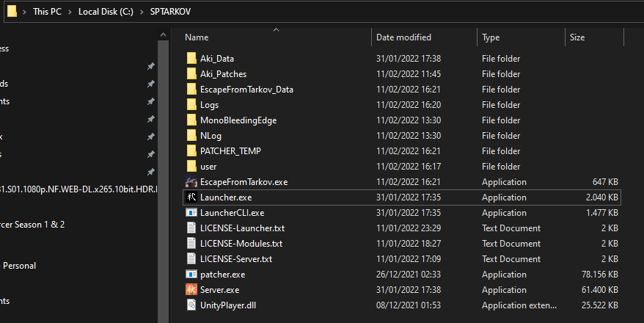Click the LICENSE-Server.txt document icon
644x323 pixels.
tap(191, 259)
